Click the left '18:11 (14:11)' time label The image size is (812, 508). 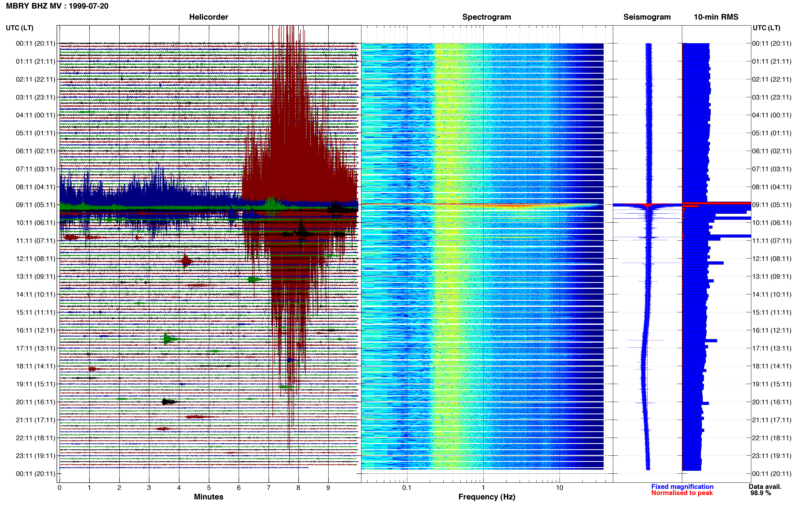36,366
